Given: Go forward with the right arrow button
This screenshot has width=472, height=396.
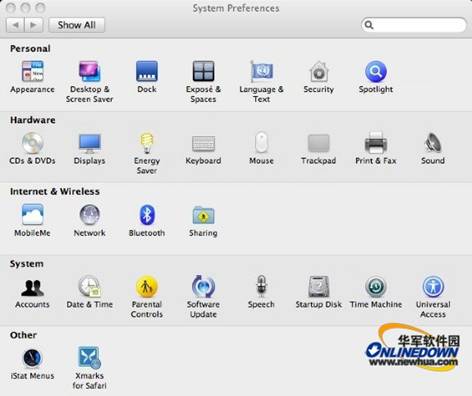Looking at the screenshot, I should [x=33, y=25].
